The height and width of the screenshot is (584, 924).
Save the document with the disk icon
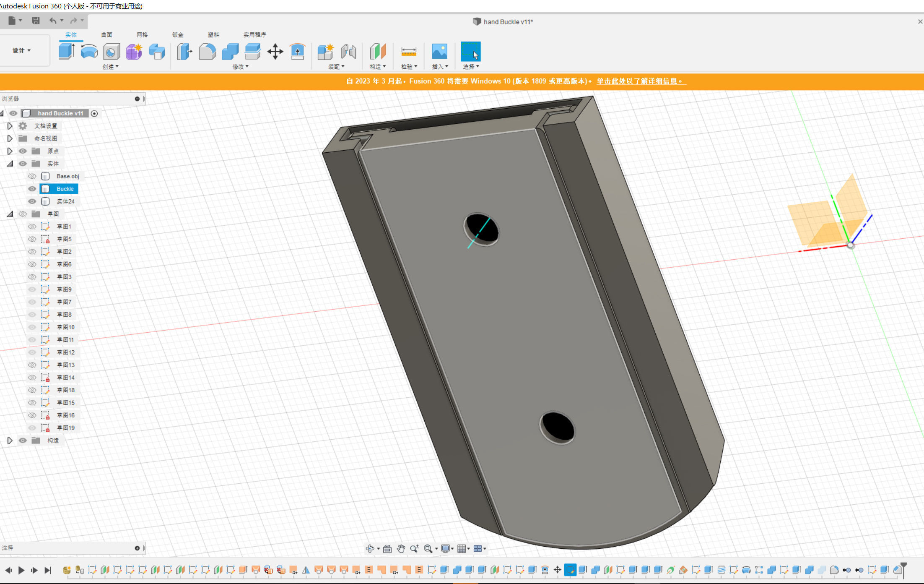(36, 21)
